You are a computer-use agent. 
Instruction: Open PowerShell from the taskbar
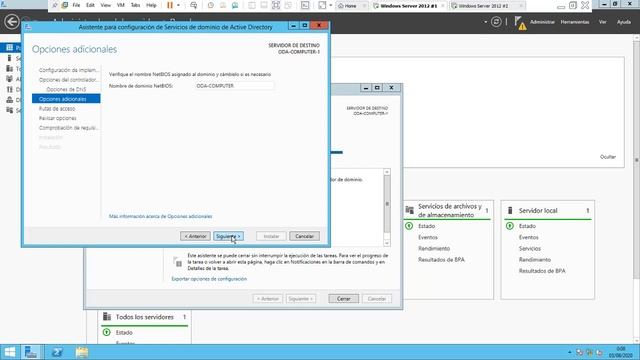click(x=57, y=352)
